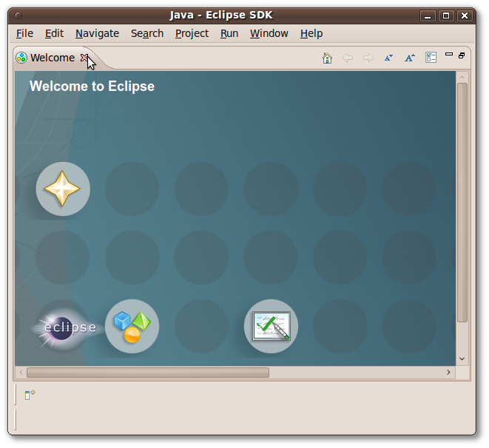
Task: Click the 'Welcome to Eclipse' heading
Action: tap(92, 86)
